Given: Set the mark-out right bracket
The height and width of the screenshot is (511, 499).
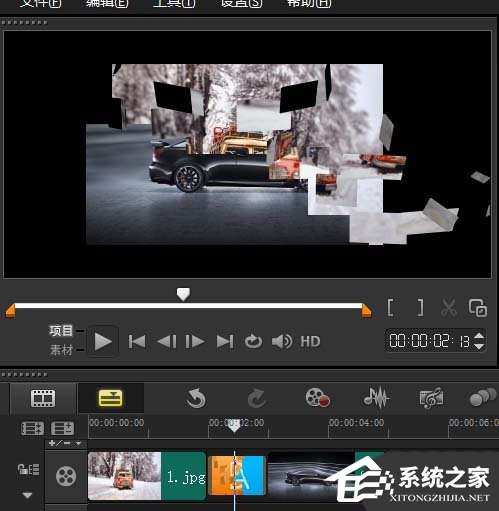Looking at the screenshot, I should 421,307.
